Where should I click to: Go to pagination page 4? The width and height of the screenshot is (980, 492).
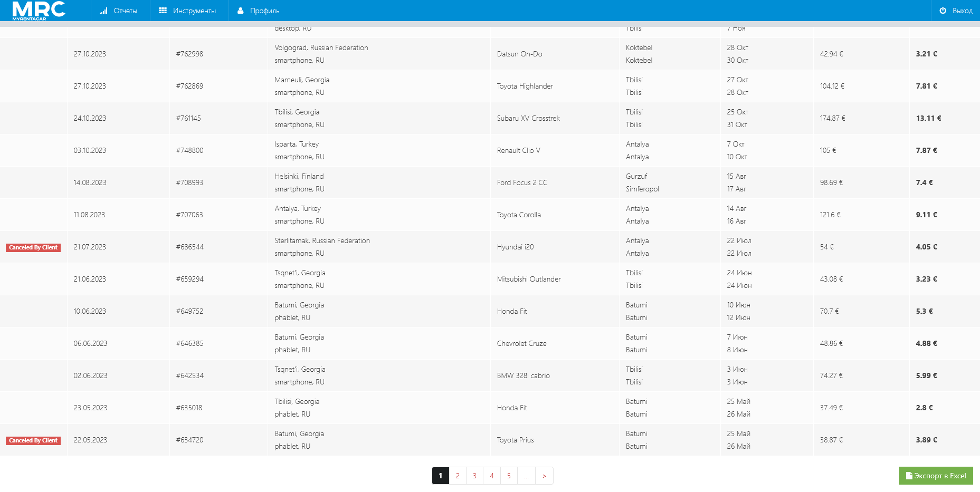pyautogui.click(x=492, y=476)
